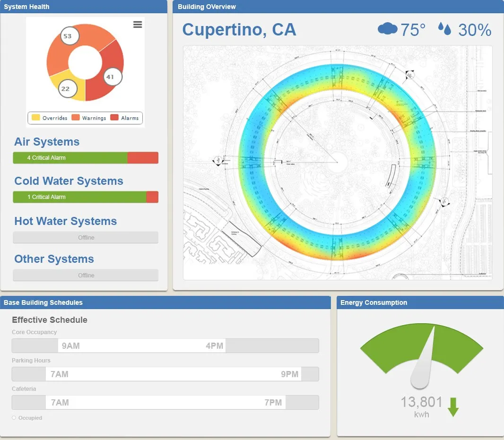Open Hot Water Systems heading
Image resolution: width=504 pixels, height=440 pixels.
pyautogui.click(x=66, y=221)
